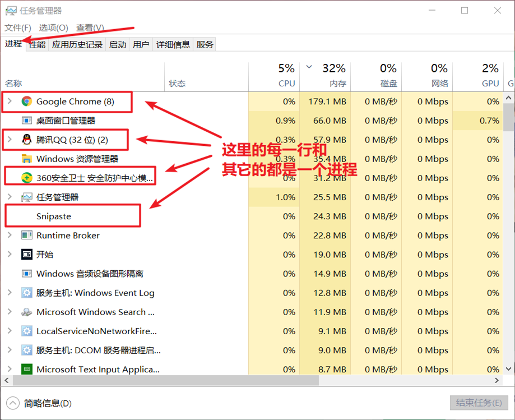Viewport: 515px width, 420px height.
Task: Click the DCOM 服务器进程 gear icon
Action: point(26,350)
